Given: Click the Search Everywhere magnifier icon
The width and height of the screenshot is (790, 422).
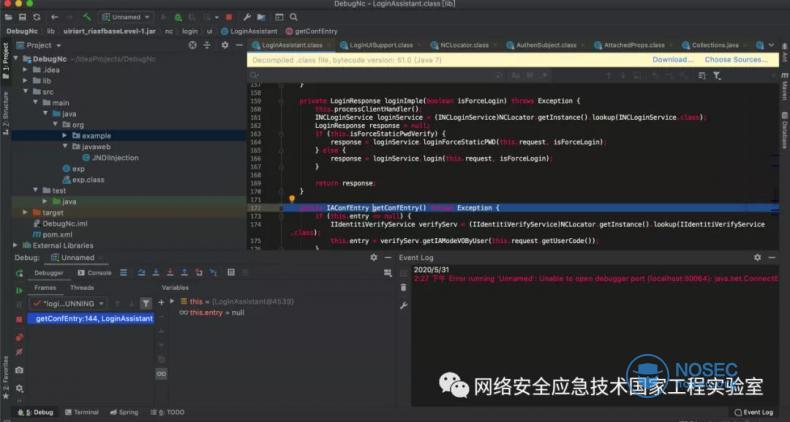Looking at the screenshot, I should click(294, 17).
